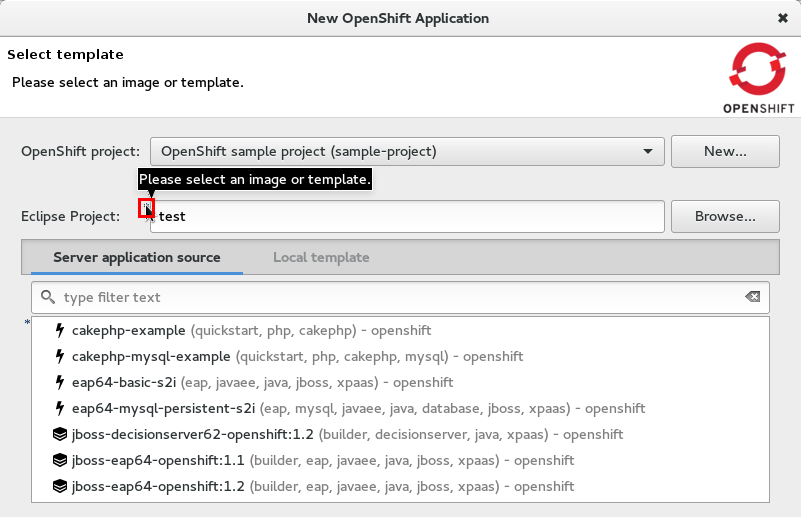This screenshot has width=801, height=517.
Task: Clear the filter text with the erase icon
Action: [752, 297]
